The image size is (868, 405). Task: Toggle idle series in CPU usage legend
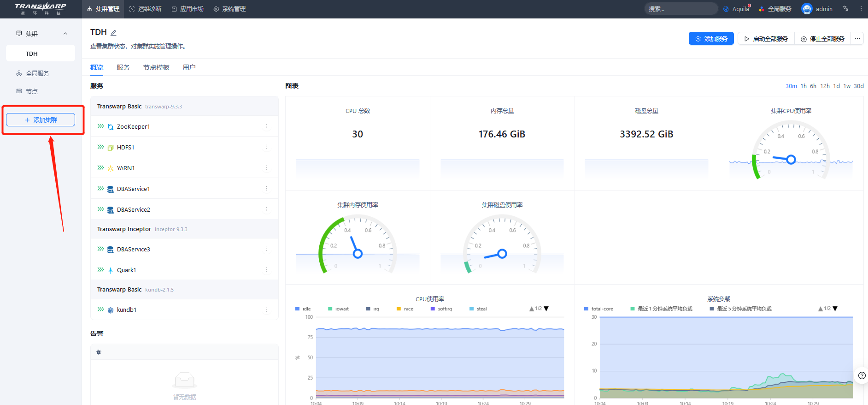pos(303,309)
